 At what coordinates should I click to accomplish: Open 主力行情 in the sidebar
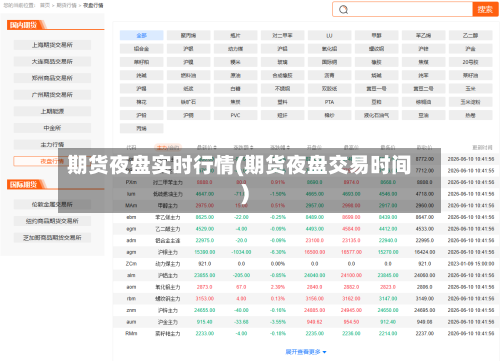(52, 145)
